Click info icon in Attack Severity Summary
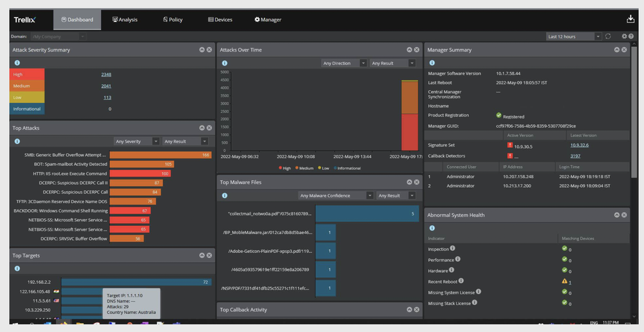This screenshot has height=332, width=644. tap(17, 62)
